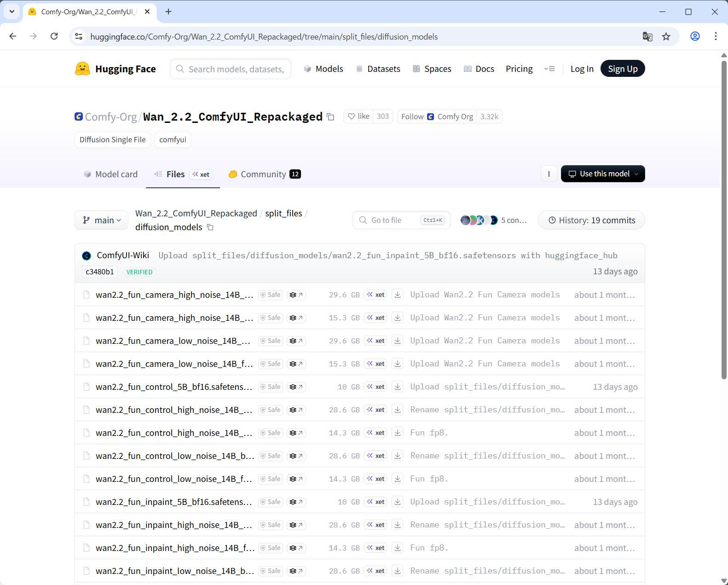The image size is (728, 585).
Task: Click the Diffusion Single File tag
Action: 112,139
